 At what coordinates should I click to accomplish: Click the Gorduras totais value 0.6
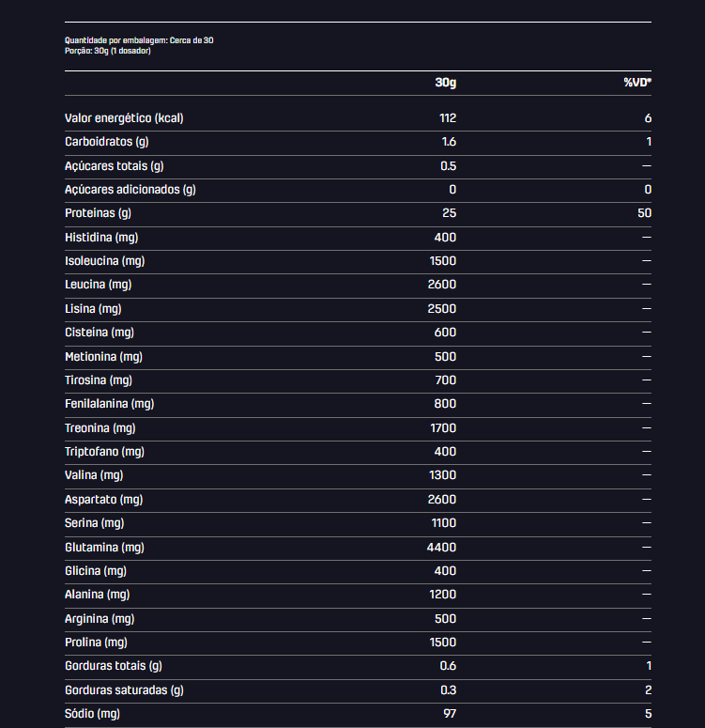448,666
